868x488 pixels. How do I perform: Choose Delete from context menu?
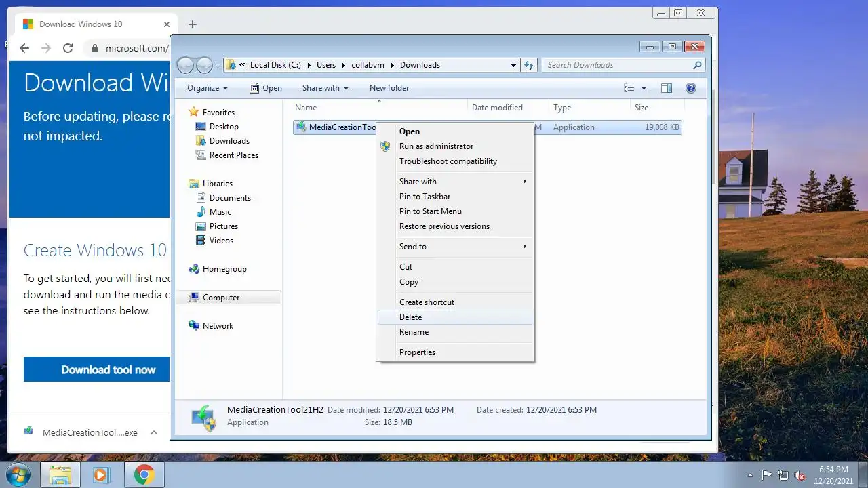coord(455,317)
